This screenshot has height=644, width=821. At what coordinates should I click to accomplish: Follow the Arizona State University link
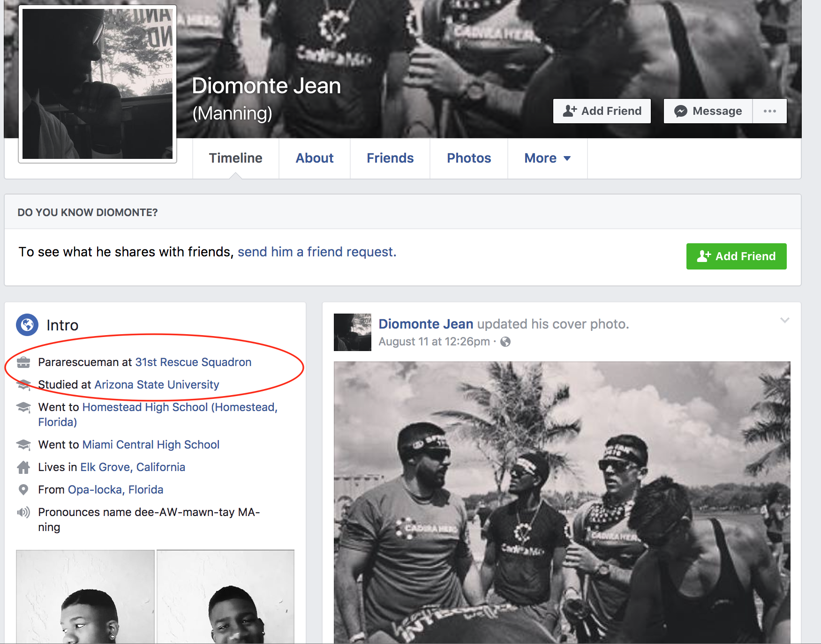(157, 385)
